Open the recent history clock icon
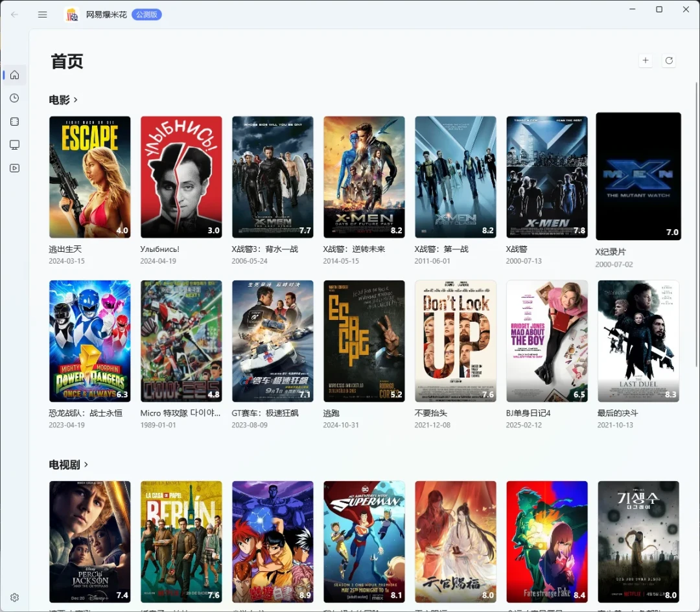 point(14,98)
